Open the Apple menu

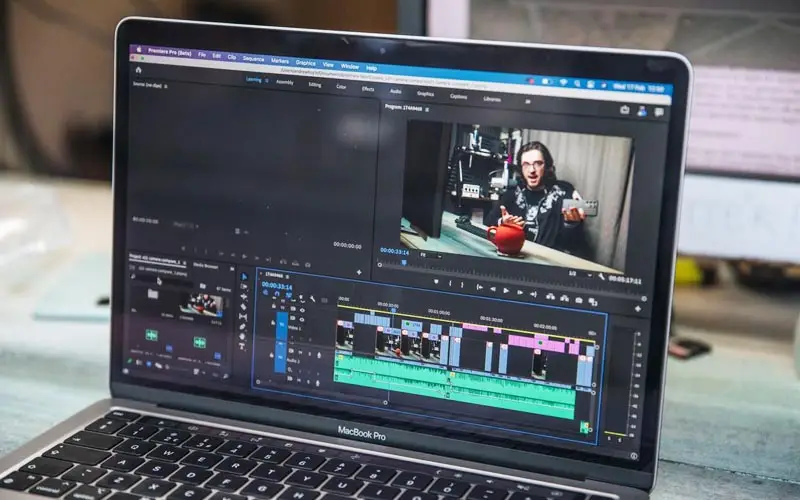pos(139,49)
